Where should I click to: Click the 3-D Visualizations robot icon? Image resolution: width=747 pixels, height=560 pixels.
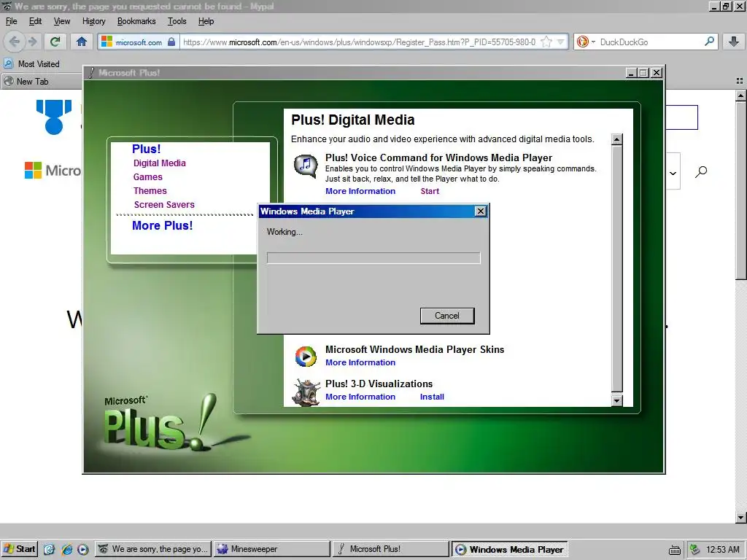306,392
